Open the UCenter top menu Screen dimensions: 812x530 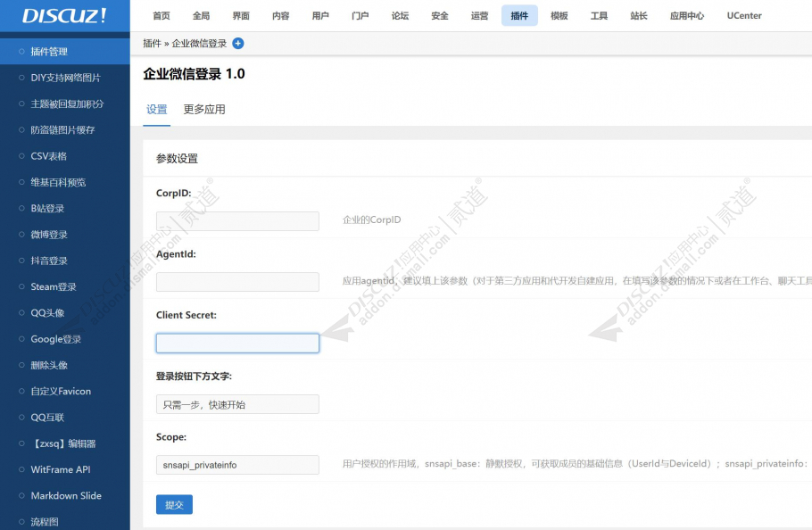(744, 15)
